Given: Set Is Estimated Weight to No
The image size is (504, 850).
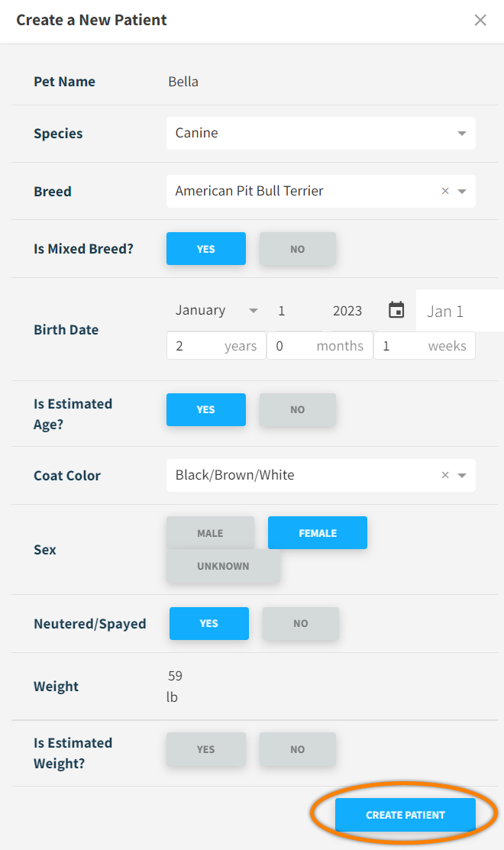Looking at the screenshot, I should point(297,749).
